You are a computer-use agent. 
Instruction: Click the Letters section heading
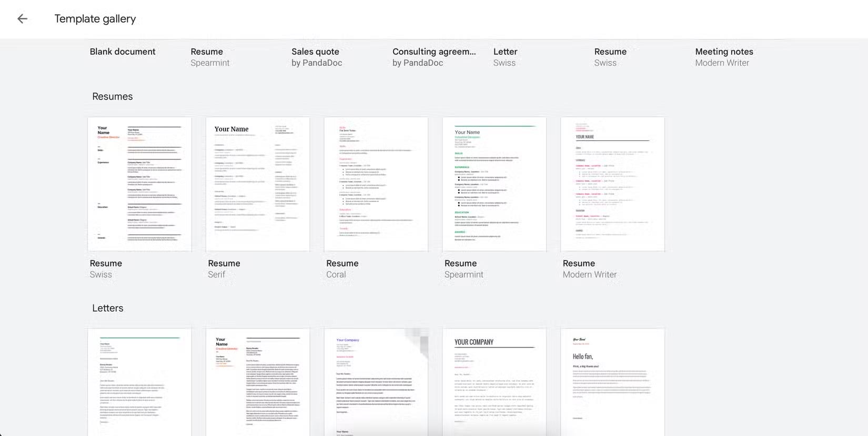pyautogui.click(x=108, y=308)
